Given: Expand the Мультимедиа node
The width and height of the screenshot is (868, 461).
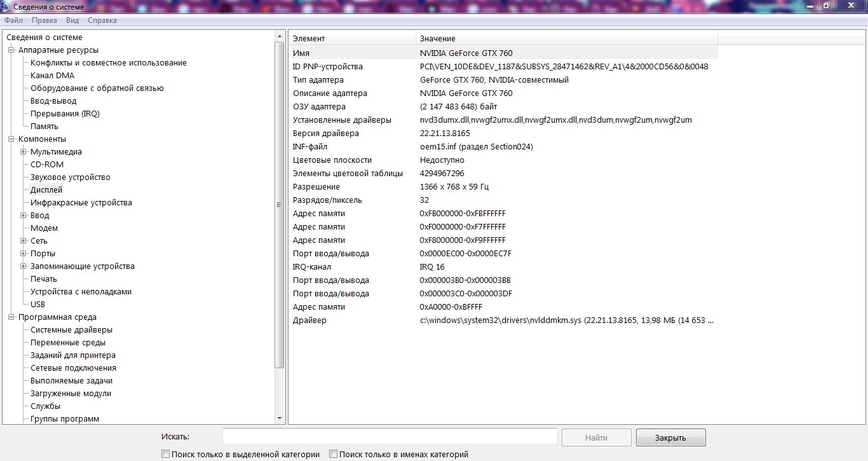Looking at the screenshot, I should 24,152.
